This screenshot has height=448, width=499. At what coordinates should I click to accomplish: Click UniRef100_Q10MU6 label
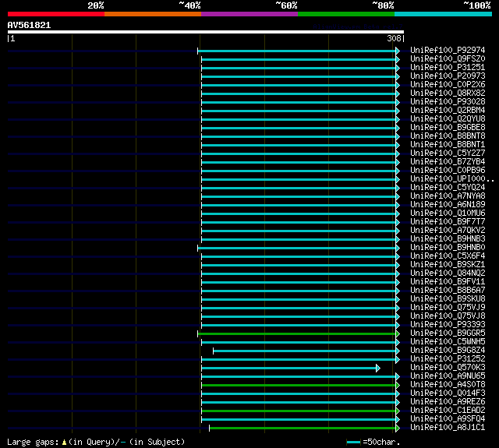(x=448, y=213)
